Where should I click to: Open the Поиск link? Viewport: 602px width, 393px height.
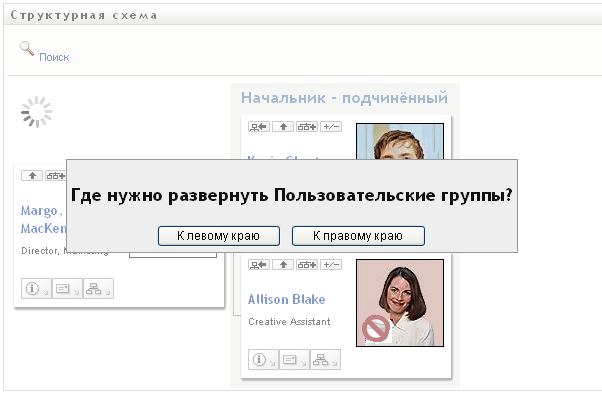click(x=54, y=57)
